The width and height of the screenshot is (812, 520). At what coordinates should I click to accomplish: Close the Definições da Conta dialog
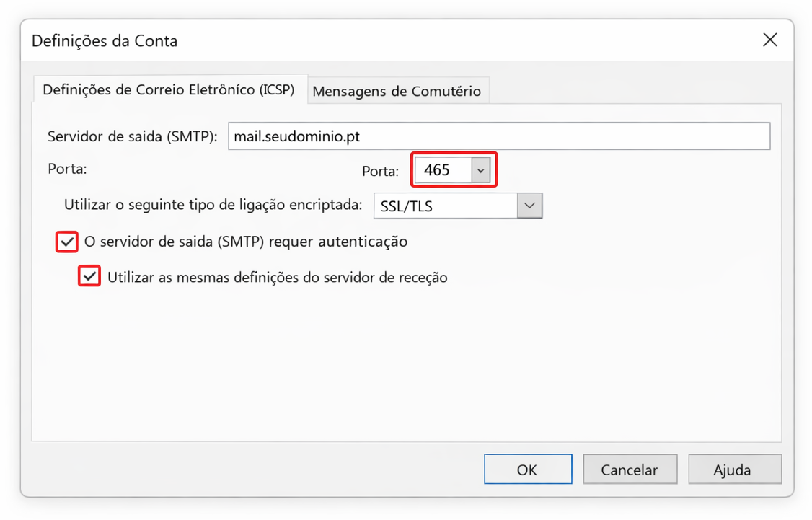(x=769, y=40)
